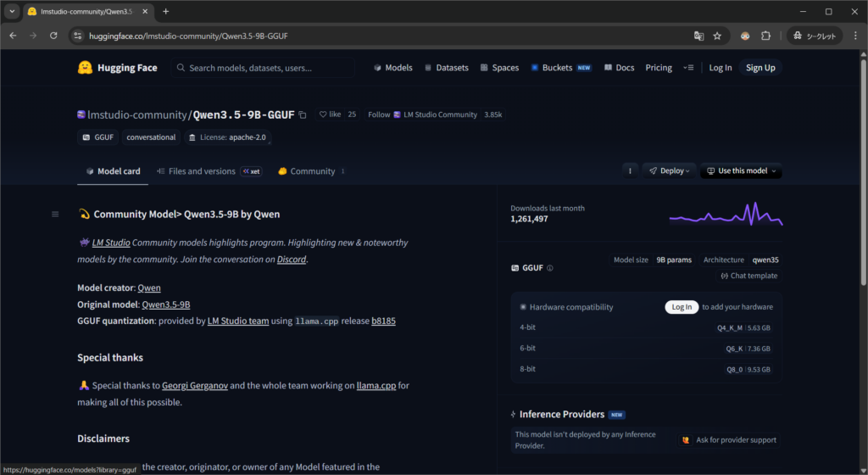Bookmark this page with the star icon
This screenshot has height=475, width=868.
(717, 36)
